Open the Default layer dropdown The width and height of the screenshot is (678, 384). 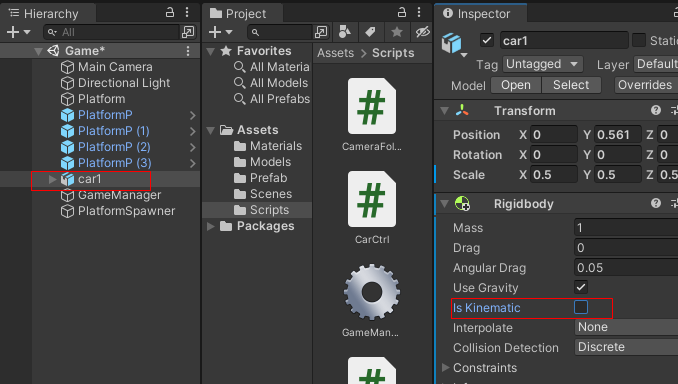tap(656, 64)
